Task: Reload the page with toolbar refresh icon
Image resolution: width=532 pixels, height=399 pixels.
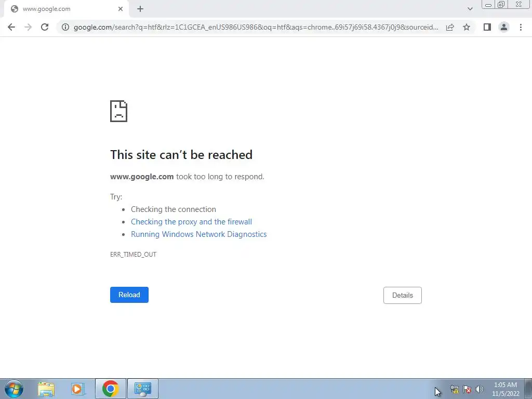Action: pos(45,27)
